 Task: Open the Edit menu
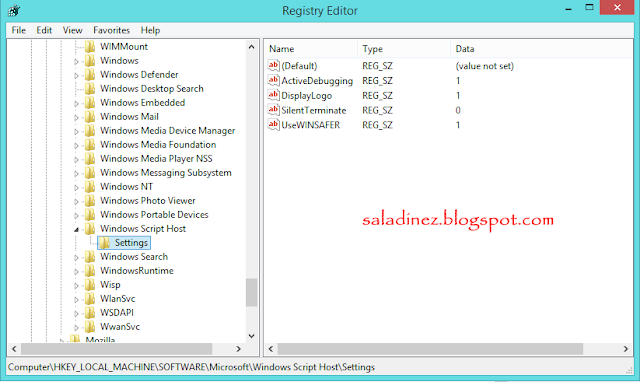pyautogui.click(x=44, y=30)
